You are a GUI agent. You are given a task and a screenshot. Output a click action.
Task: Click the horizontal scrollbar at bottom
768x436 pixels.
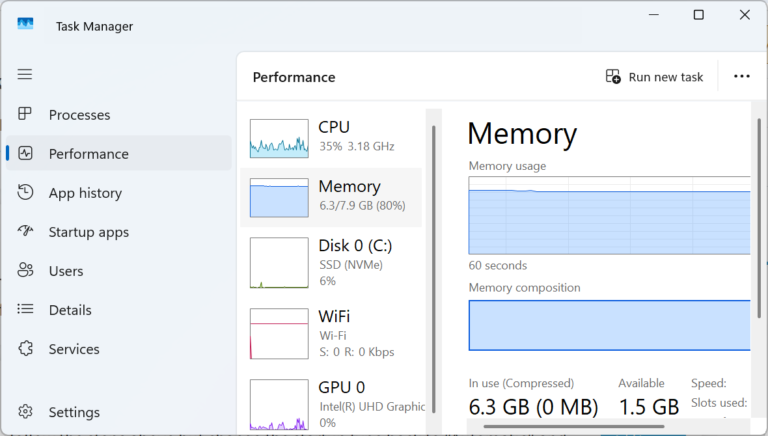pos(574,426)
